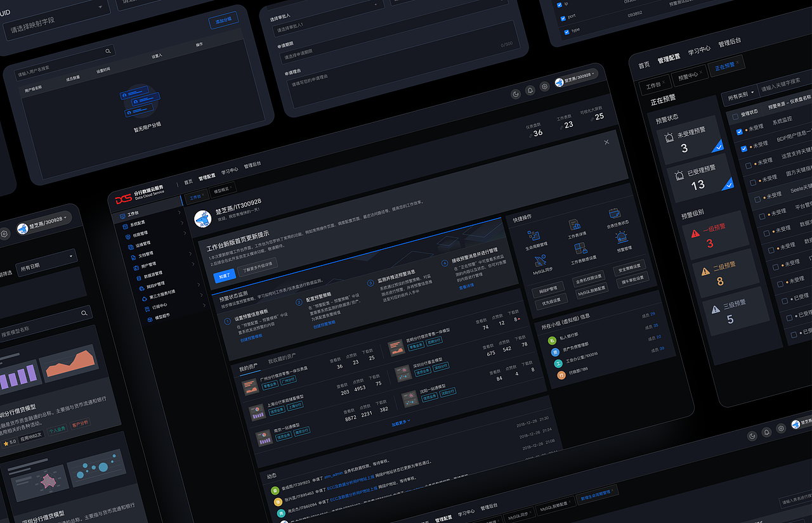Click the 三级预警 grey warning triangle
This screenshot has height=523, width=812.
[x=716, y=309]
